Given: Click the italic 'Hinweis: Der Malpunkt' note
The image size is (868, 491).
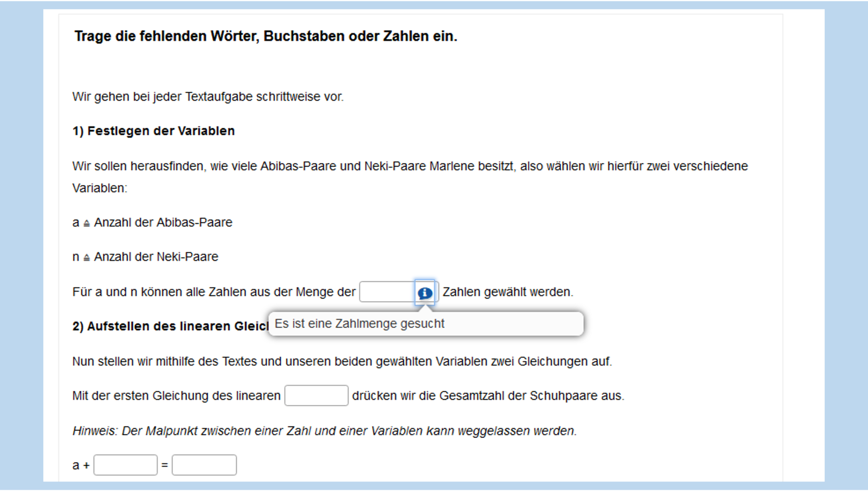Looking at the screenshot, I should [x=324, y=431].
